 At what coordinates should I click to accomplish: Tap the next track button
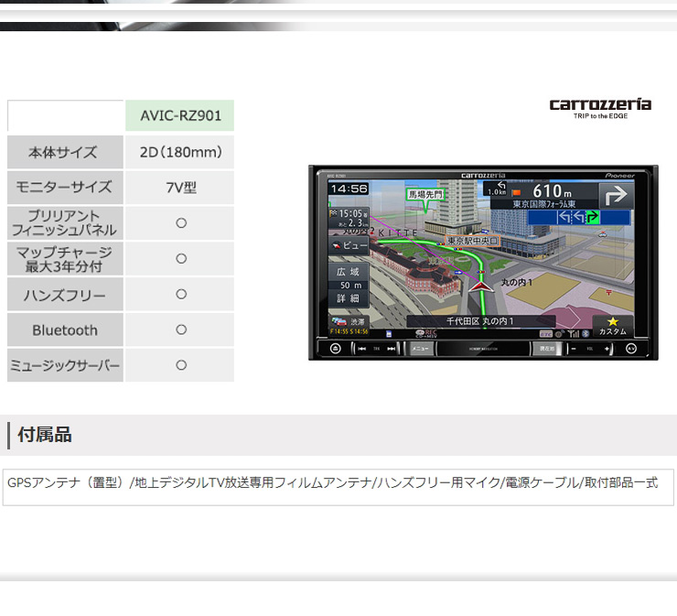pyautogui.click(x=392, y=349)
